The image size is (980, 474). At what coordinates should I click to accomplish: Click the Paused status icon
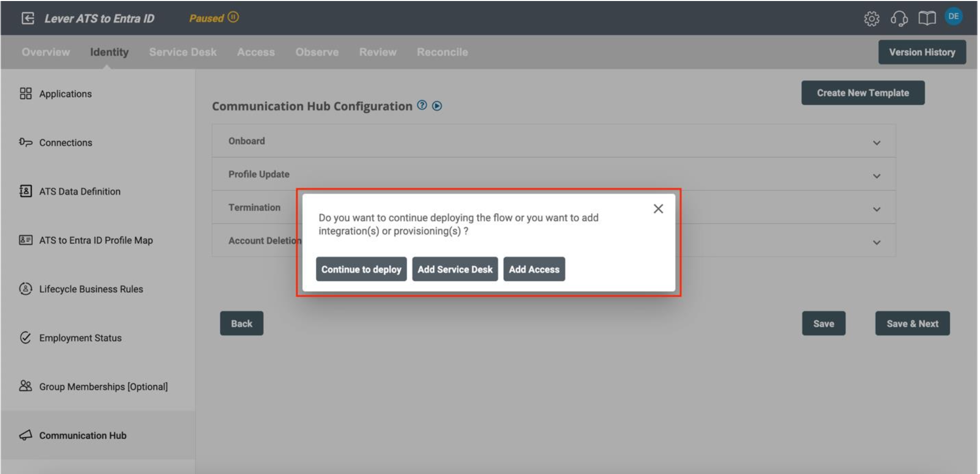pyautogui.click(x=233, y=17)
